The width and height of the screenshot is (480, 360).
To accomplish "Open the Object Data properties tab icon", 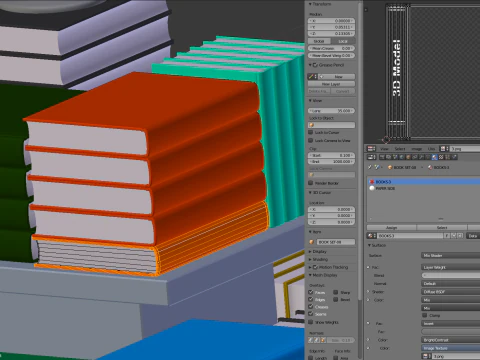I will click(428, 157).
